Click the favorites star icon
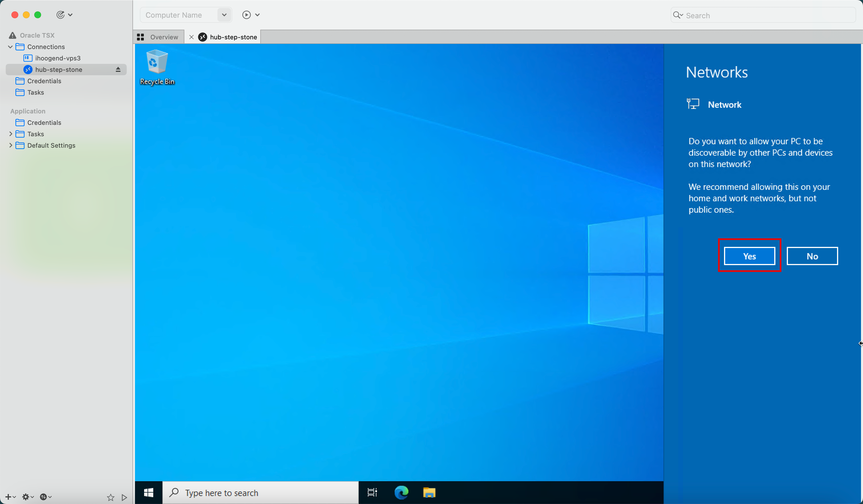863x504 pixels. (x=110, y=497)
